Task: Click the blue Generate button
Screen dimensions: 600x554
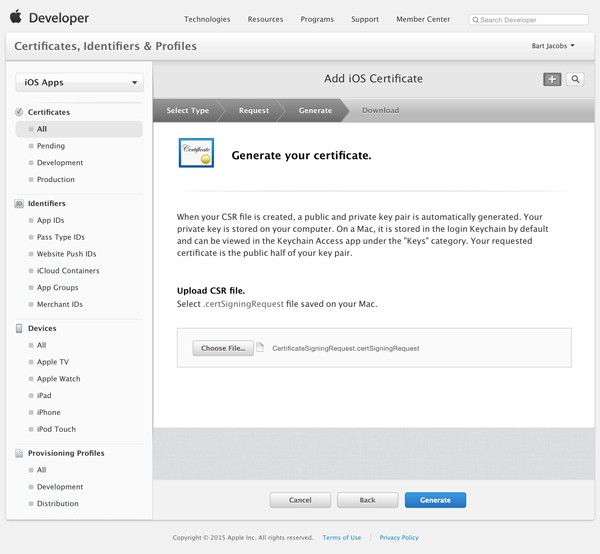Action: click(435, 500)
